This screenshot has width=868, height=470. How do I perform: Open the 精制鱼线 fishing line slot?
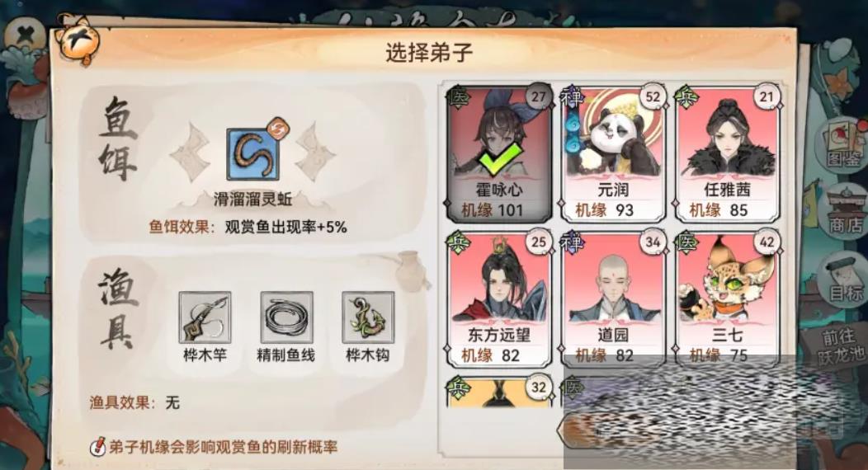click(x=286, y=317)
